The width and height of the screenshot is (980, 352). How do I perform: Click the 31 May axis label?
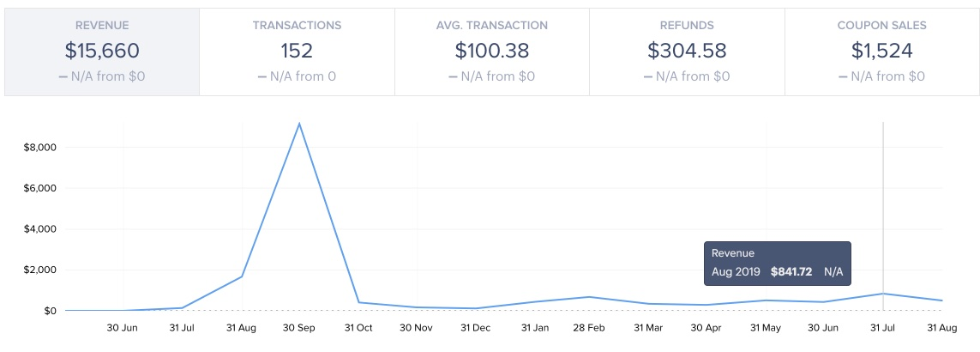click(x=766, y=327)
